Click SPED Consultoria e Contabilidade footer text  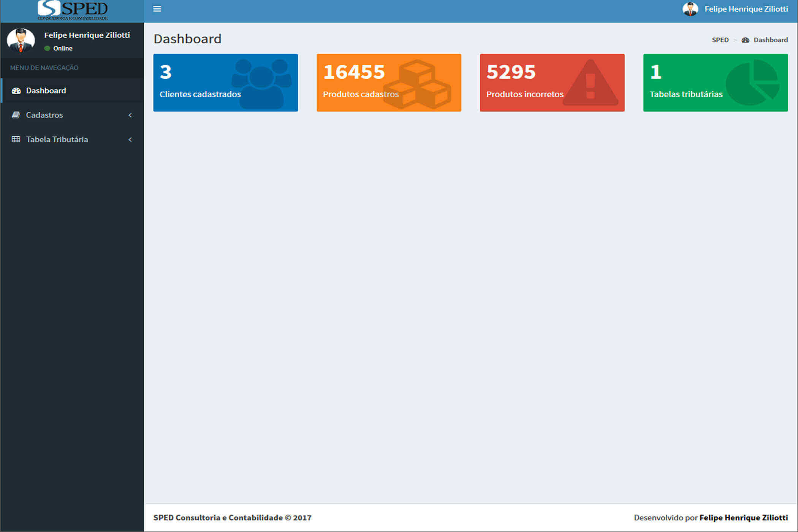tap(232, 518)
